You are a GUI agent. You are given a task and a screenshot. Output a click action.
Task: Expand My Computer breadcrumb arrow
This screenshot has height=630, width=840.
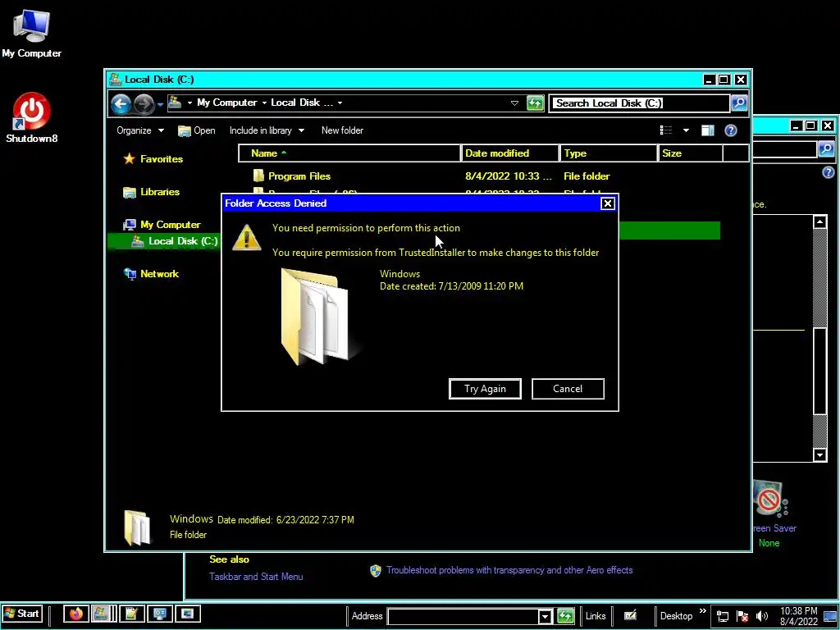pos(264,103)
